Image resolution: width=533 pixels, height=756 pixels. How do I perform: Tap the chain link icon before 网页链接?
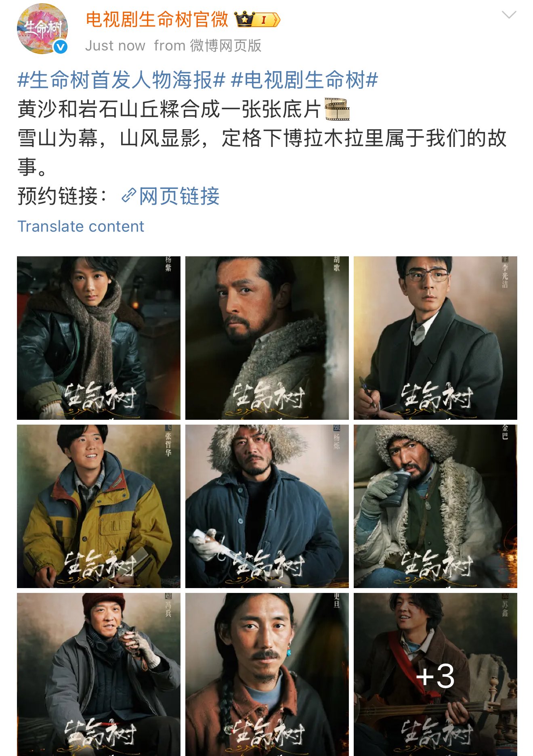128,196
